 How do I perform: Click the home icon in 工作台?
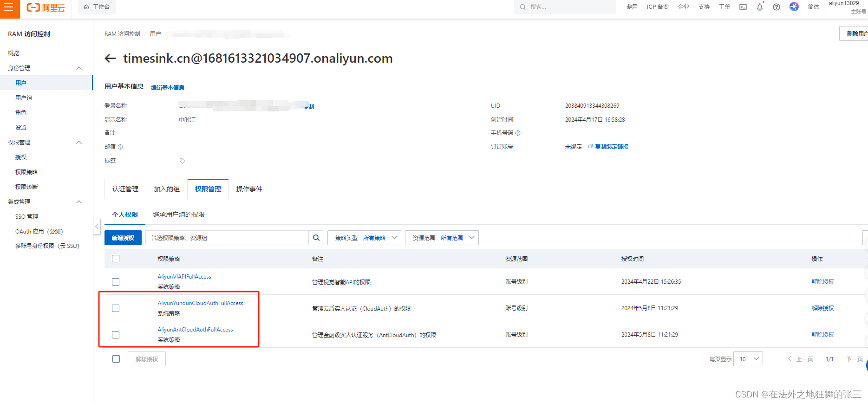(86, 7)
